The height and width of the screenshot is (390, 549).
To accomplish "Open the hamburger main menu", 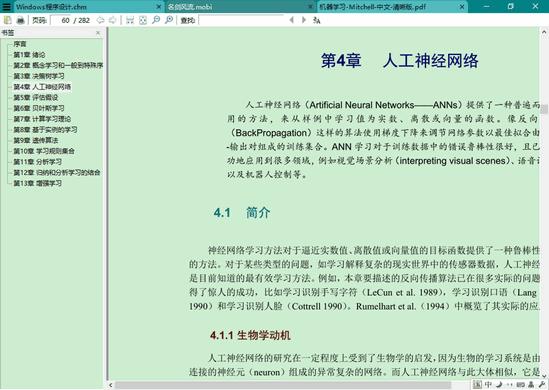I will click(7, 6).
